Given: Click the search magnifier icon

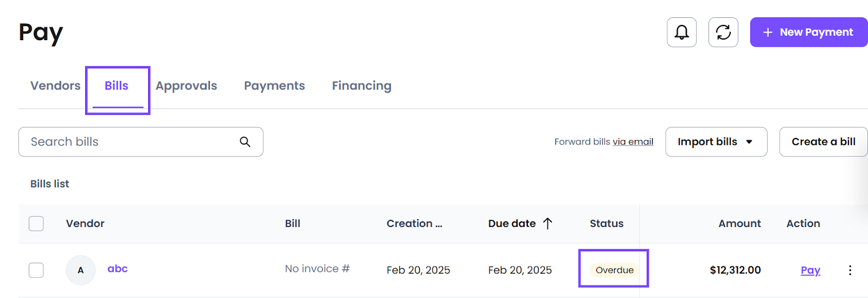Looking at the screenshot, I should (245, 142).
